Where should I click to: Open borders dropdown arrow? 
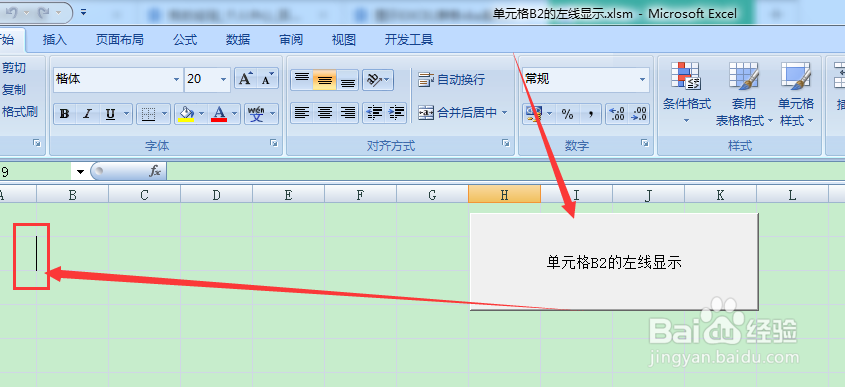tap(165, 114)
